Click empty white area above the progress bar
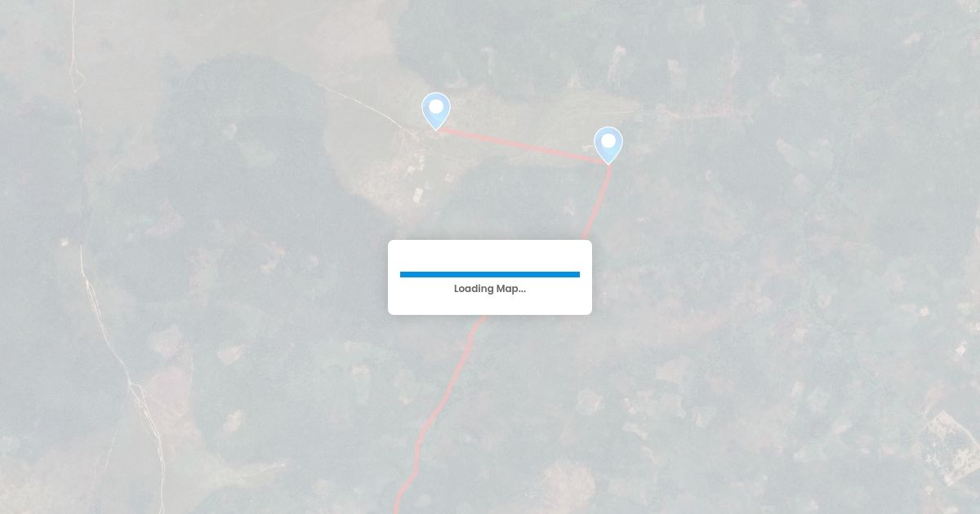This screenshot has height=514, width=980. [490, 255]
